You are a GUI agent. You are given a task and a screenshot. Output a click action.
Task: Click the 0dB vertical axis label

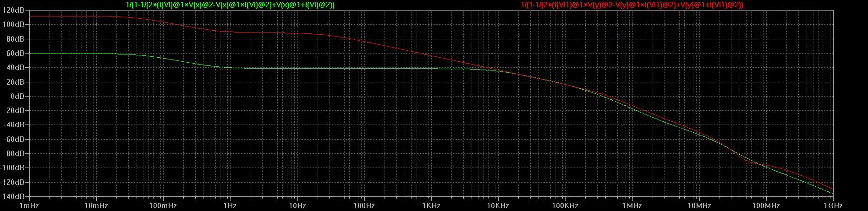(x=17, y=96)
